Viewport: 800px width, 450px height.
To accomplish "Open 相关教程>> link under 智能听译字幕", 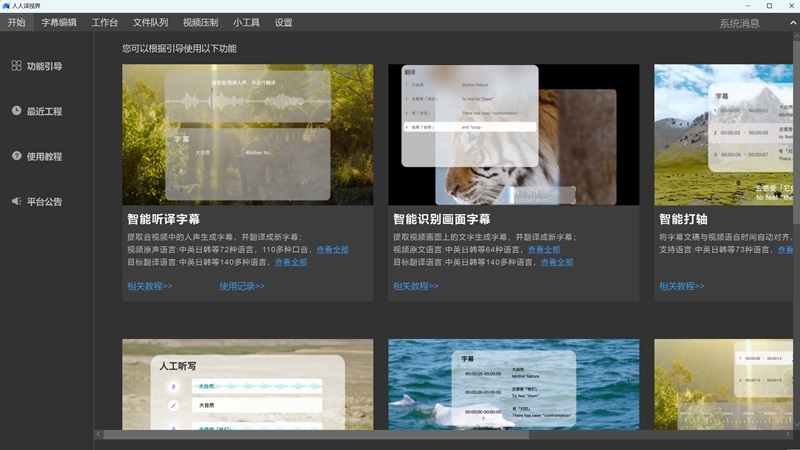I will coord(149,286).
